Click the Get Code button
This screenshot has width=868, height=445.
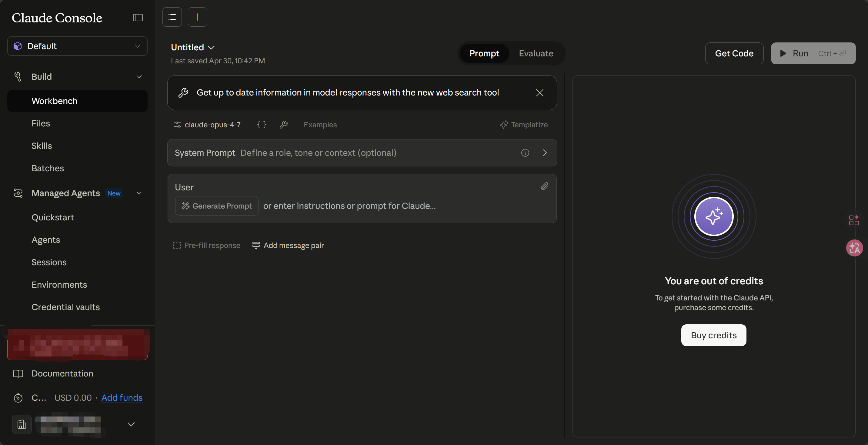pos(734,53)
